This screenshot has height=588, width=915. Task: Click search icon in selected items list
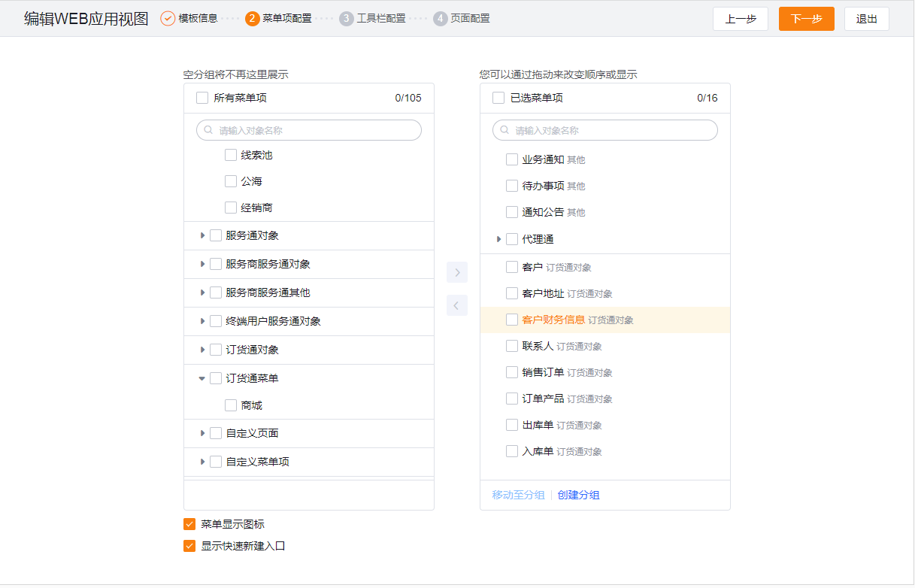point(505,130)
